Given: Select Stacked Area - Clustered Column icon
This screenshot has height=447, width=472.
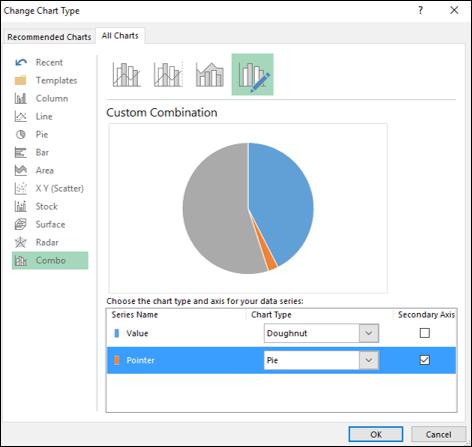Looking at the screenshot, I should pyautogui.click(x=210, y=75).
